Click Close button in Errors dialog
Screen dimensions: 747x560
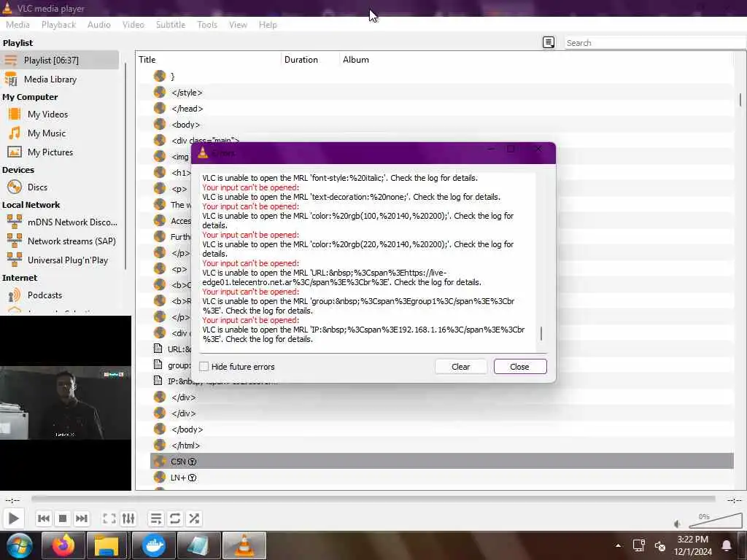pyautogui.click(x=519, y=367)
